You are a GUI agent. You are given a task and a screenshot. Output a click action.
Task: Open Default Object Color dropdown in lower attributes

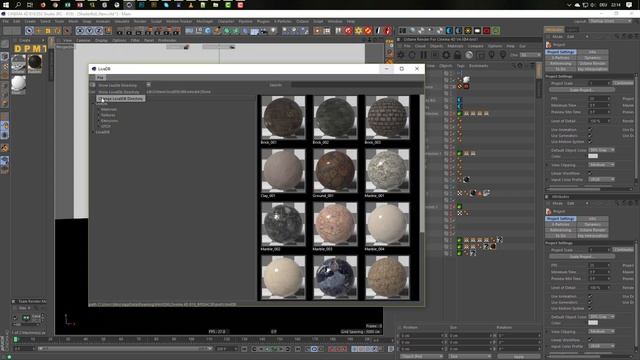[x=601, y=317]
